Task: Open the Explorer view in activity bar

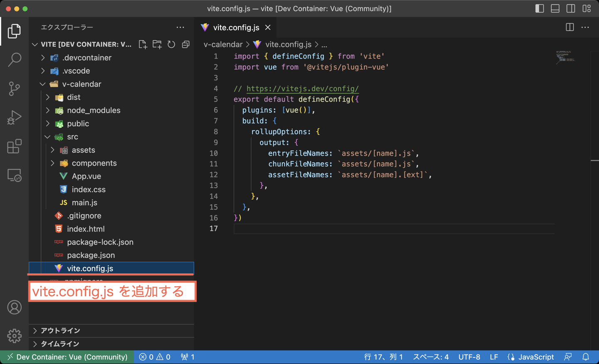Action: tap(14, 31)
